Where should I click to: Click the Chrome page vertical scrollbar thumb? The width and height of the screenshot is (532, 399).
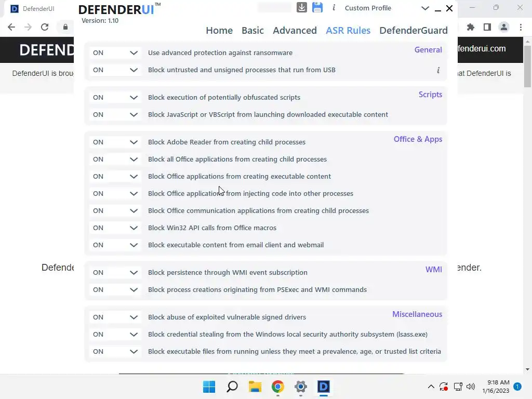click(527, 66)
